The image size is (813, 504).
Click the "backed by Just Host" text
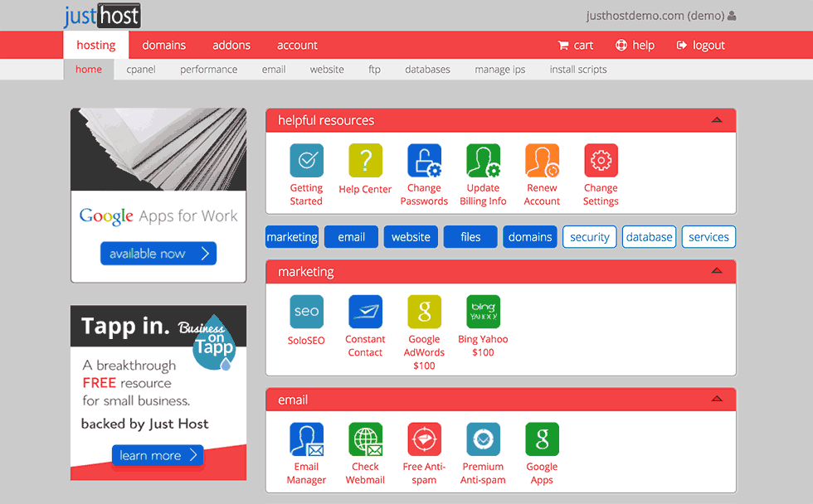(x=144, y=424)
